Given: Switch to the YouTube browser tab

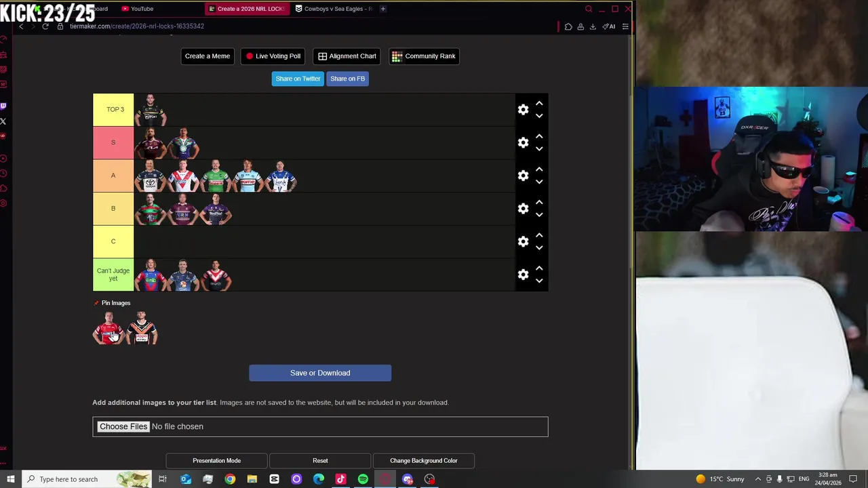Looking at the screenshot, I should point(142,9).
